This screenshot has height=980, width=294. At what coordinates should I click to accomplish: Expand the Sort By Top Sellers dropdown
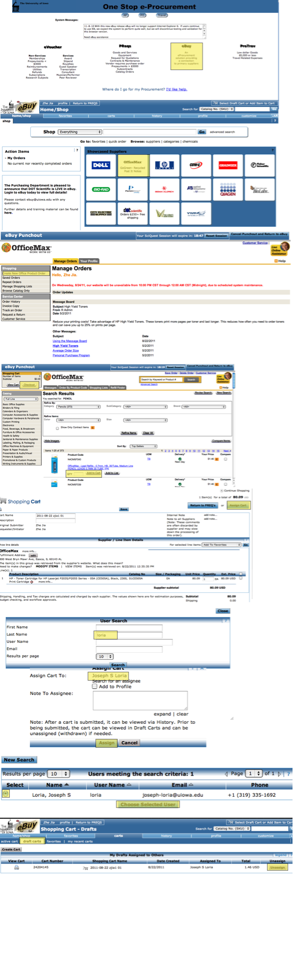click(x=143, y=446)
